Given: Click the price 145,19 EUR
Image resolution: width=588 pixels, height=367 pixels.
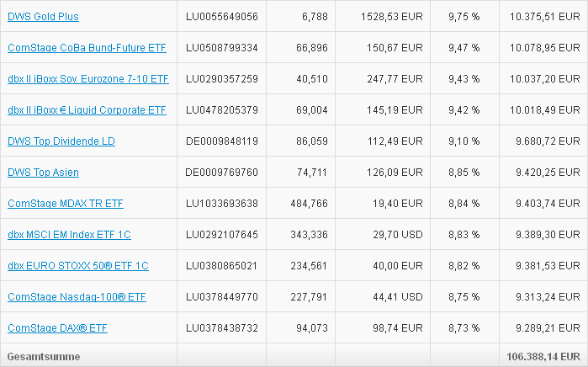Looking at the screenshot, I should [395, 110].
